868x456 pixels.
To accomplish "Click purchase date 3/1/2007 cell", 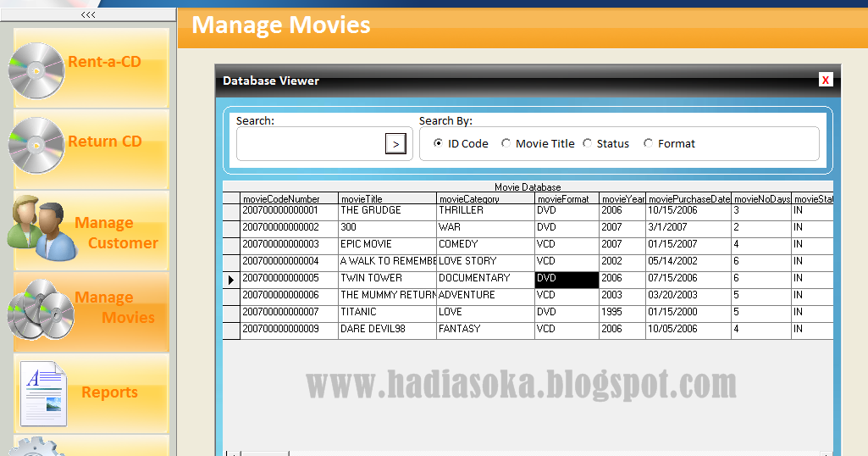I will (x=688, y=229).
